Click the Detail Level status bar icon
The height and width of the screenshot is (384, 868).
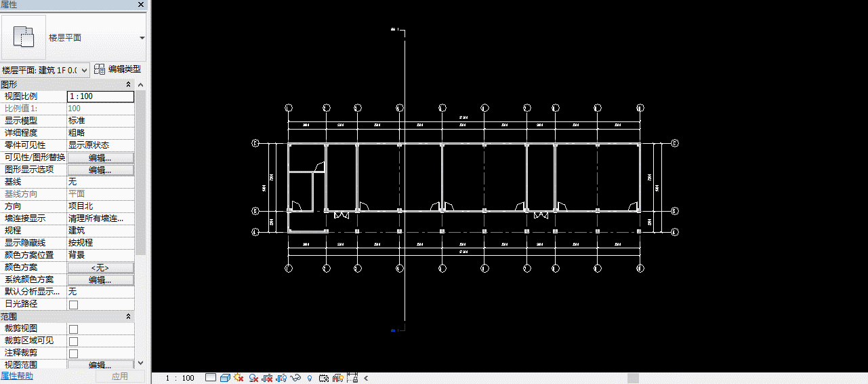pyautogui.click(x=211, y=378)
